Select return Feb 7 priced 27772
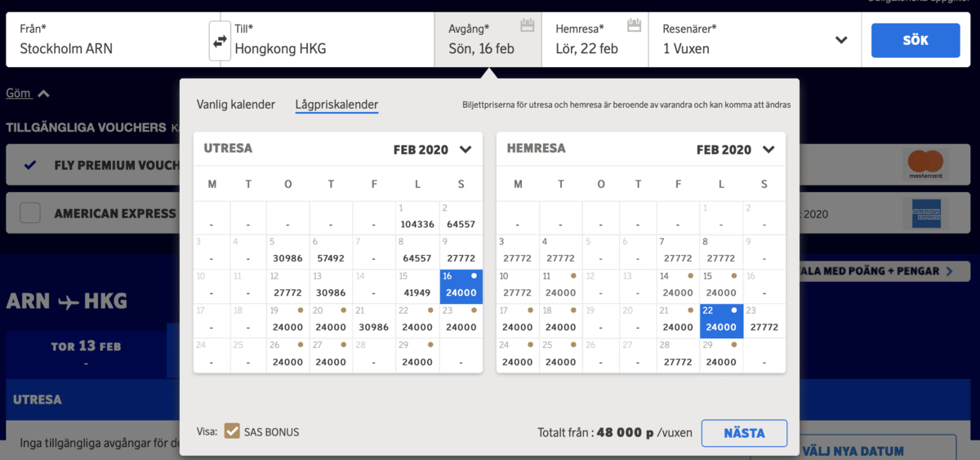Screen dimensions: 980x460 tap(678, 252)
